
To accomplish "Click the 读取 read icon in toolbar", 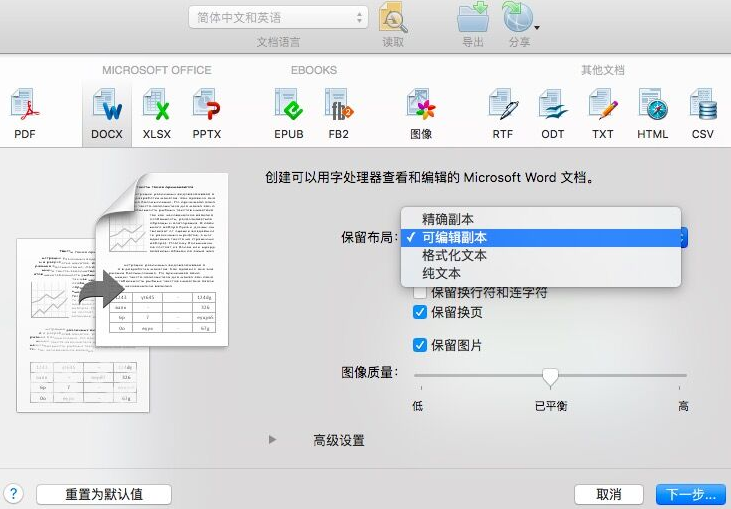I will click(x=393, y=18).
